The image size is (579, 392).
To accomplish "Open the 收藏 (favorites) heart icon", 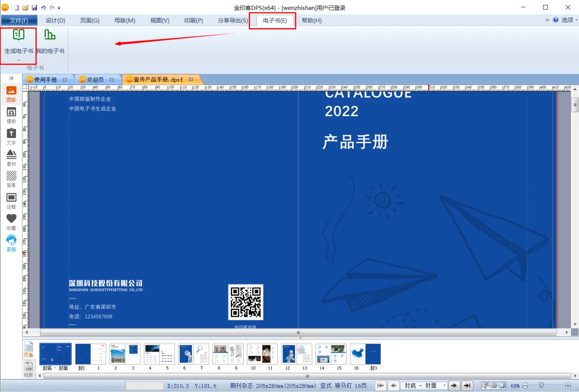I will pyautogui.click(x=11, y=222).
